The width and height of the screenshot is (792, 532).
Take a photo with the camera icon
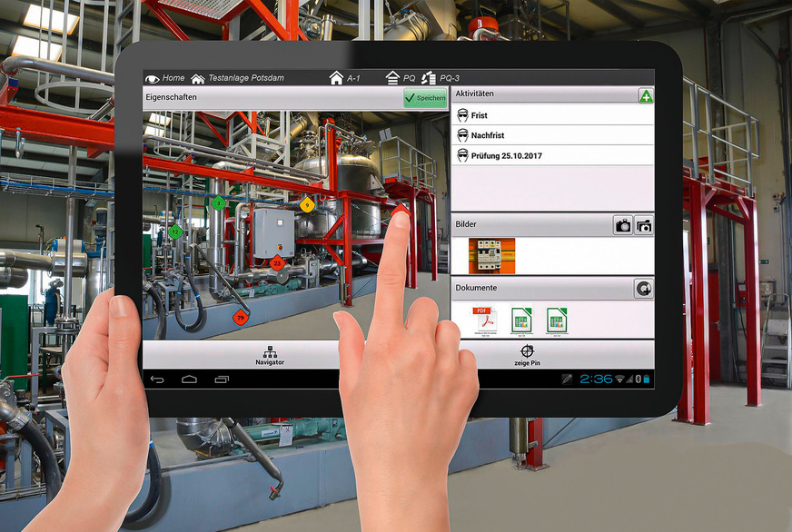623,225
